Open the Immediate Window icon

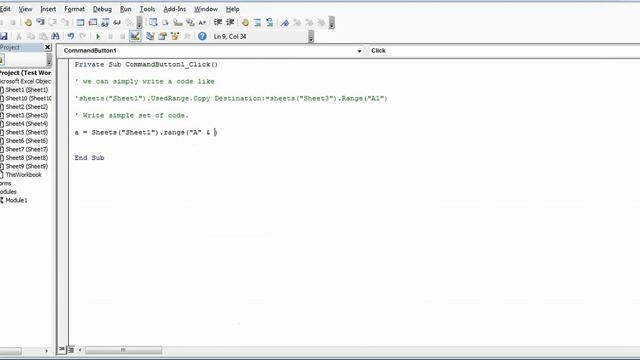pos(93,22)
